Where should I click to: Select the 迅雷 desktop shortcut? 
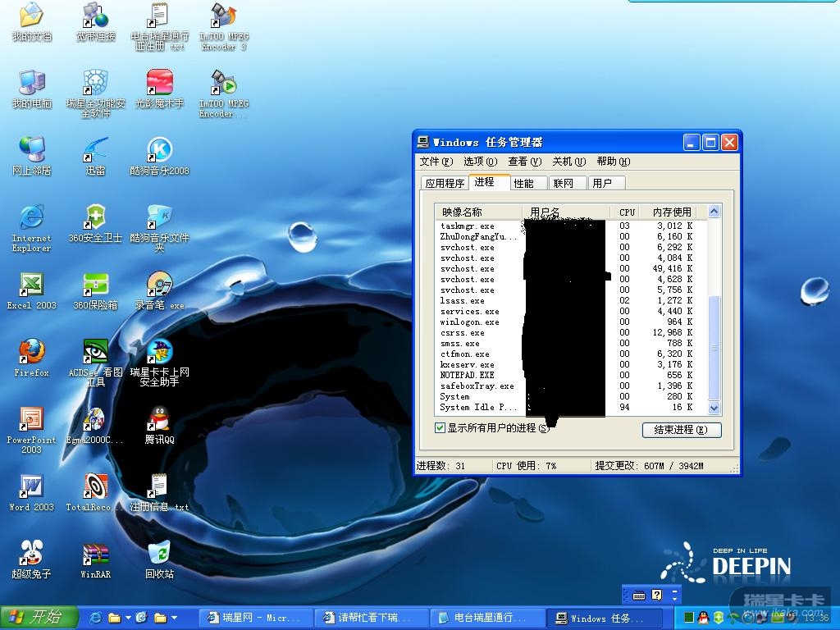click(x=95, y=151)
